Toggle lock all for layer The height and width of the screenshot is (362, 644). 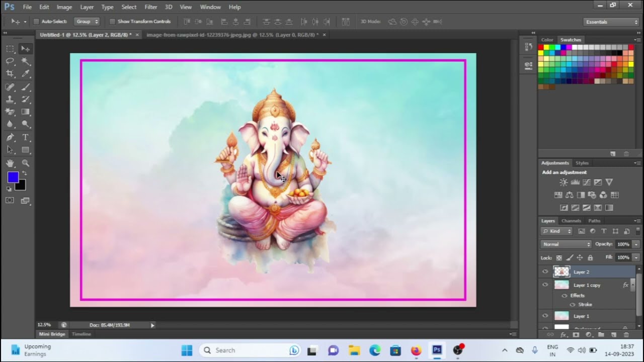590,257
